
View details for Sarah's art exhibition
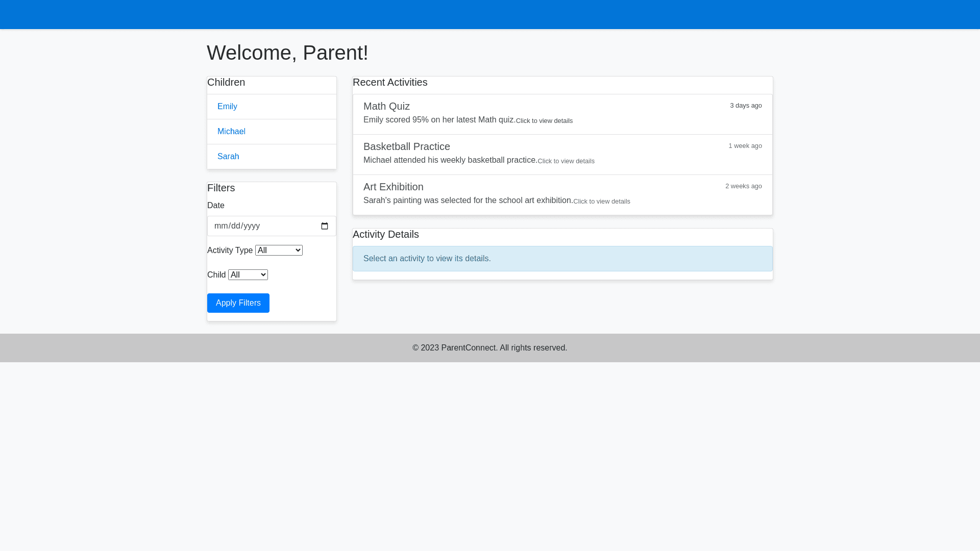602,202
